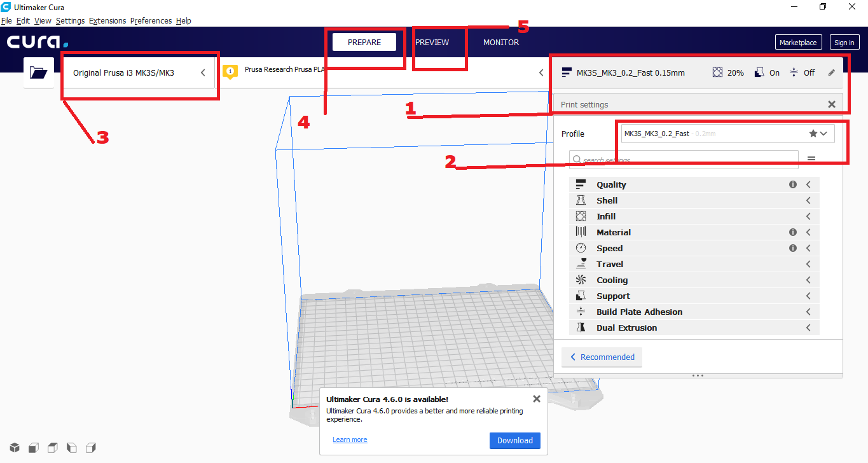Expand the Quality settings chevron
The width and height of the screenshot is (868, 463).
pos(808,184)
